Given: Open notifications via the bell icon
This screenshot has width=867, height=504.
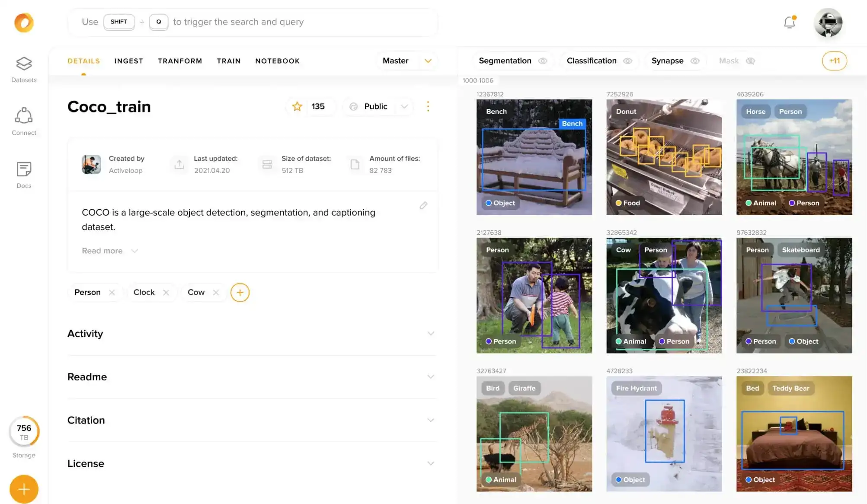Looking at the screenshot, I should pos(789,22).
